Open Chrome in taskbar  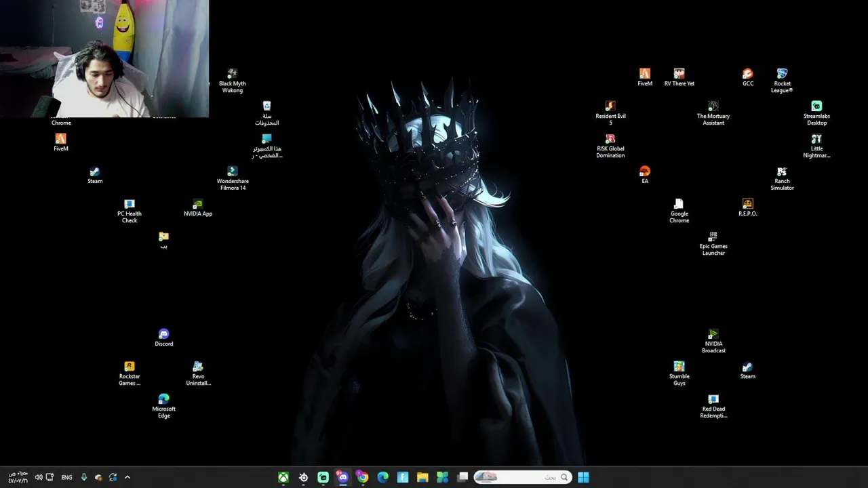pyautogui.click(x=363, y=477)
